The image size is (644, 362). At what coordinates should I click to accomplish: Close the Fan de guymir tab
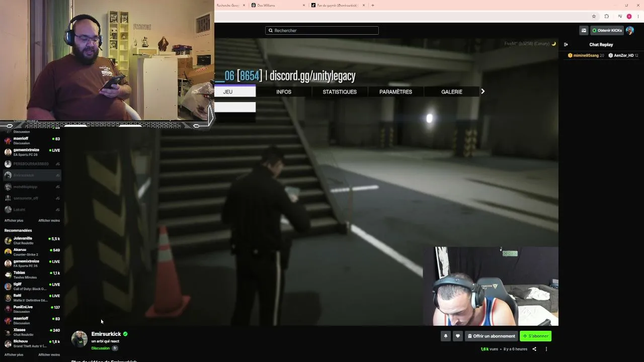coord(364,5)
